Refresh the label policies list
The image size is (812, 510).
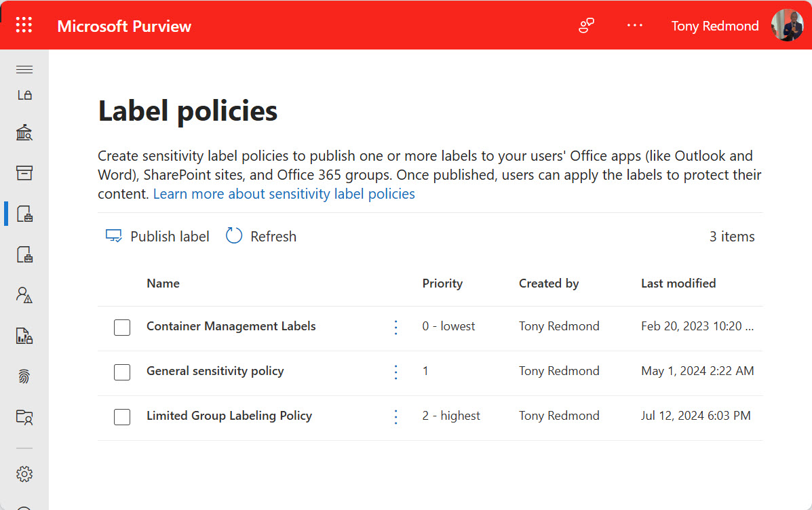point(261,237)
